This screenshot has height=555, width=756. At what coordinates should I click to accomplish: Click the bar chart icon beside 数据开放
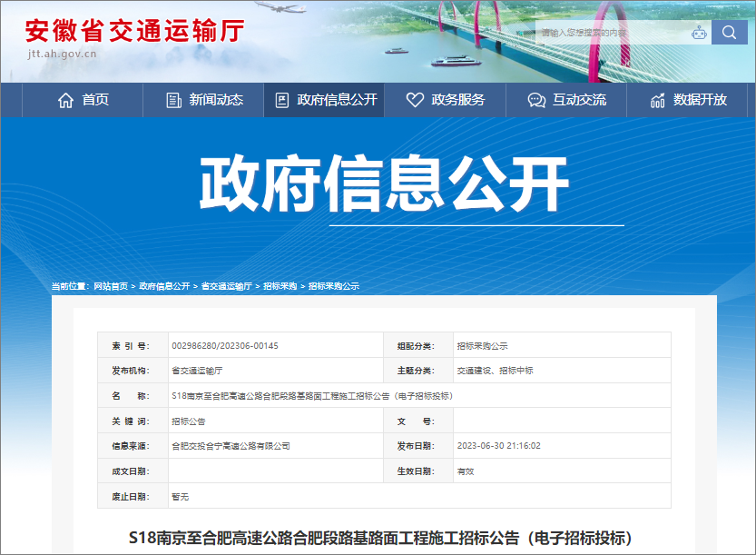pos(658,100)
